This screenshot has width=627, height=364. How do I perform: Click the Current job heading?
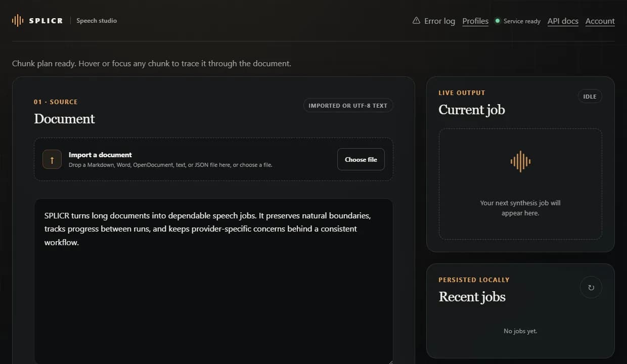click(x=472, y=110)
